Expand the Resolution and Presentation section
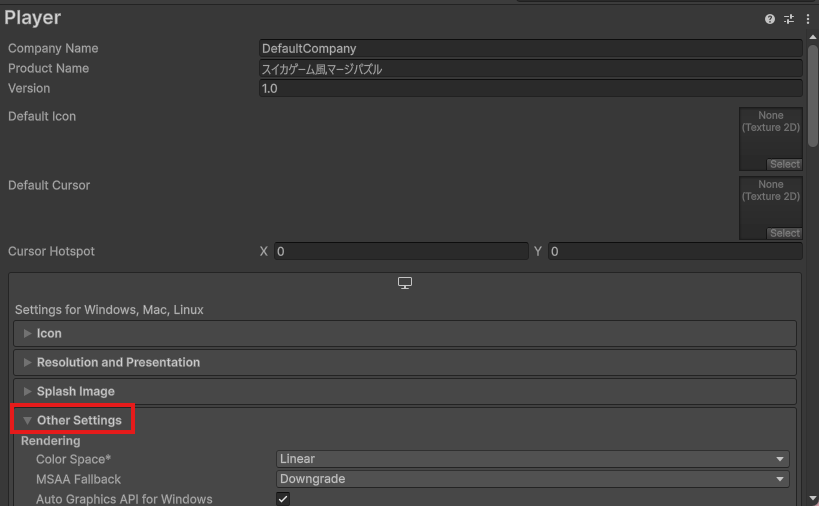 [405, 362]
